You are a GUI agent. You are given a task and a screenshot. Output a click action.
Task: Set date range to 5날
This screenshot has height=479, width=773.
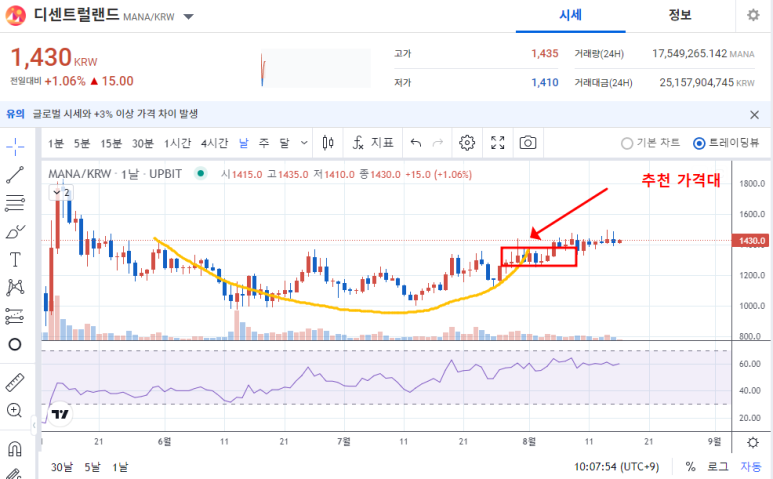[92, 467]
